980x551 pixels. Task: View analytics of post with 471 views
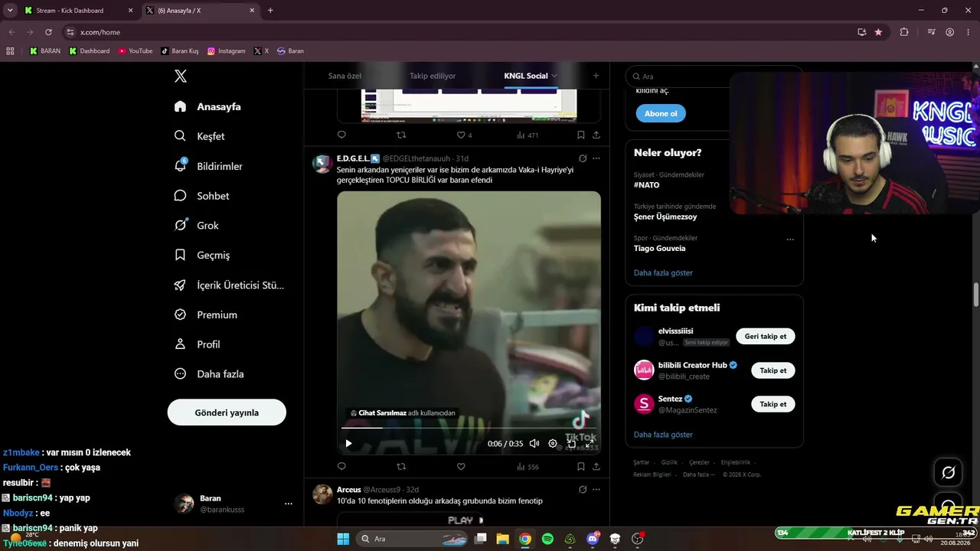click(x=528, y=135)
